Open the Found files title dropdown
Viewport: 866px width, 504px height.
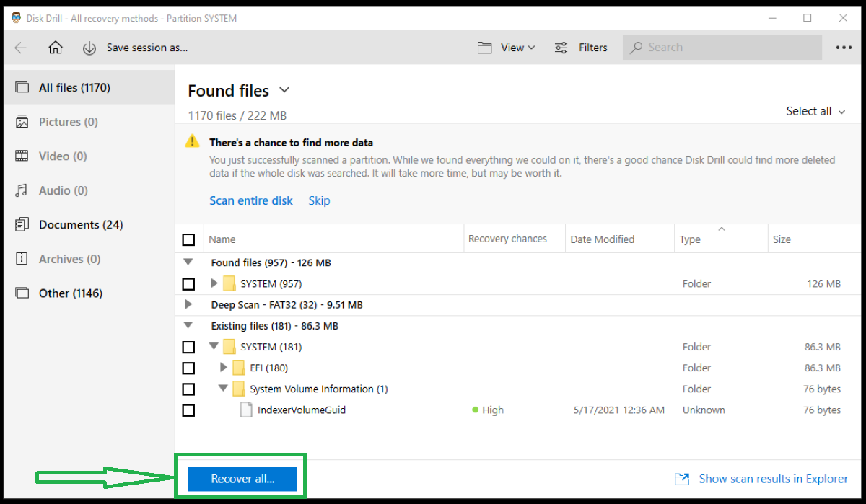click(x=284, y=90)
